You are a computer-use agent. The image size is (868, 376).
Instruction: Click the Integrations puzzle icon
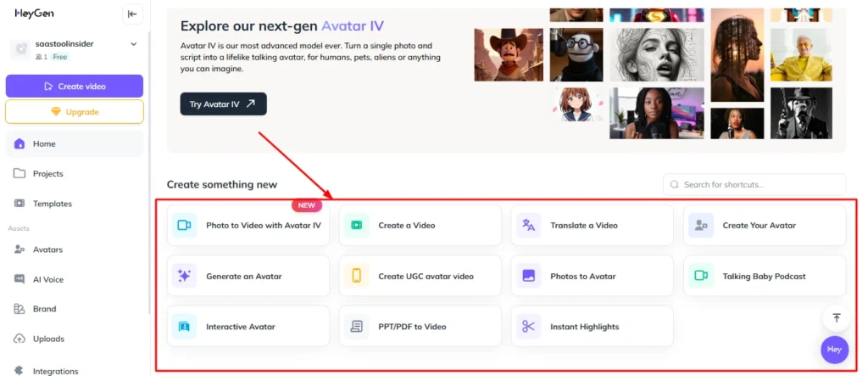pos(19,370)
